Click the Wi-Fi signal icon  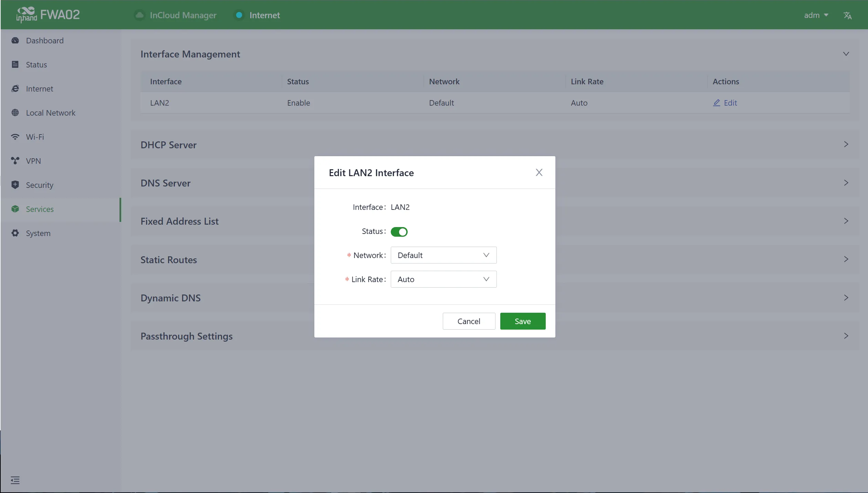tap(15, 137)
